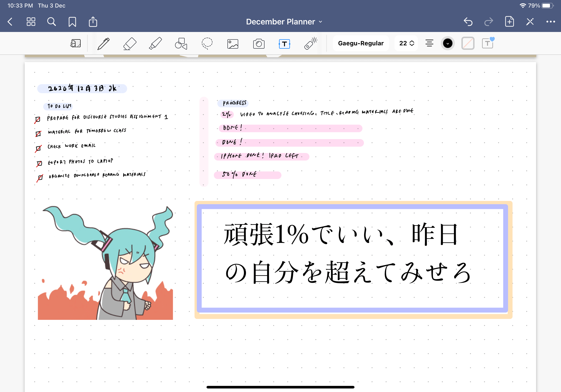Open the more options menu

(550, 22)
